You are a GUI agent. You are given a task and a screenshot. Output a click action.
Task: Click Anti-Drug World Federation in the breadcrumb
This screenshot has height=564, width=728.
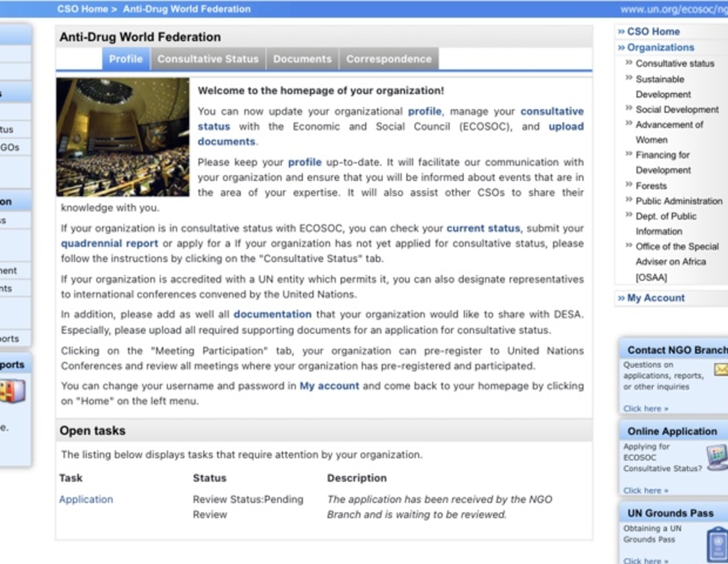point(187,9)
